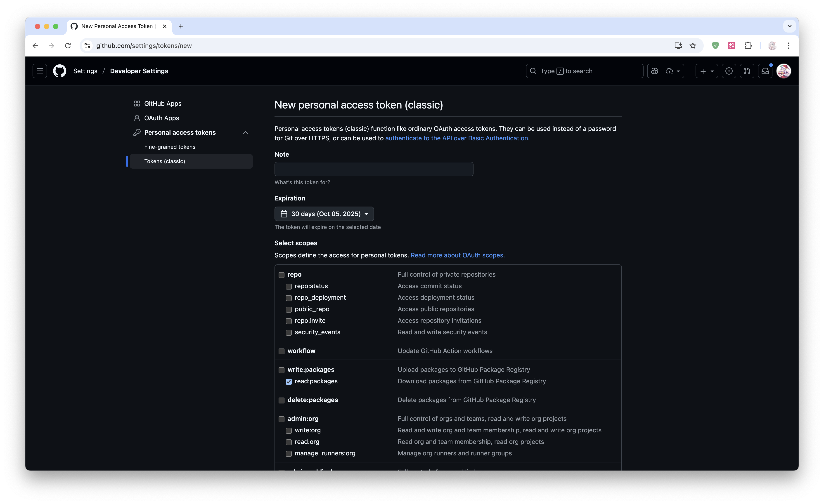The image size is (824, 504).
Task: Open Read more about OAuth scopes link
Action: tap(458, 255)
